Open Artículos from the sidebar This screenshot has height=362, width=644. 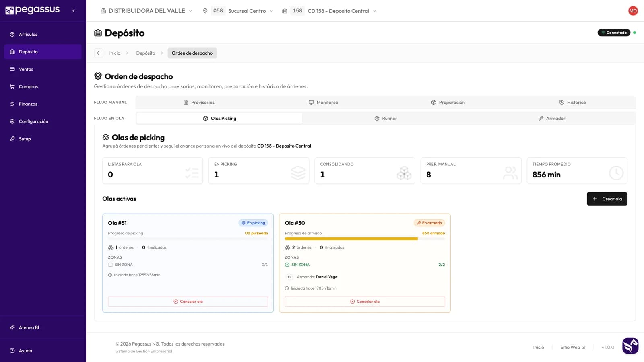click(43, 34)
